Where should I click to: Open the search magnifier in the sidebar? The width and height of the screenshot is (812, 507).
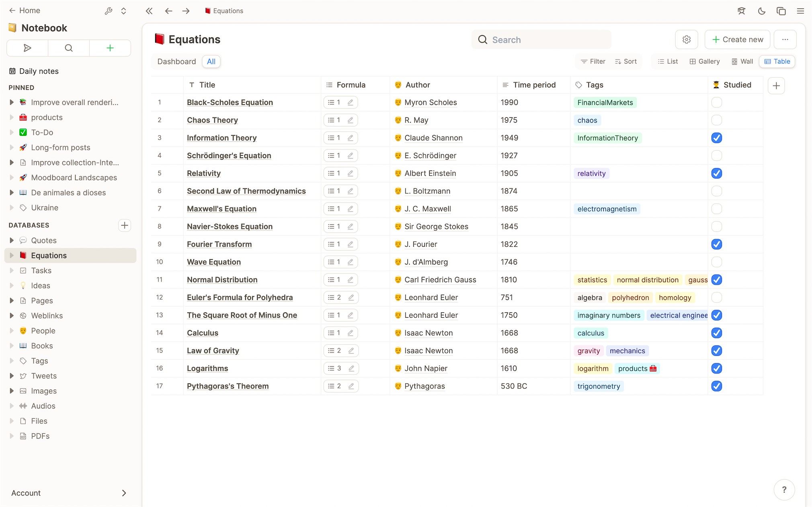pyautogui.click(x=69, y=48)
